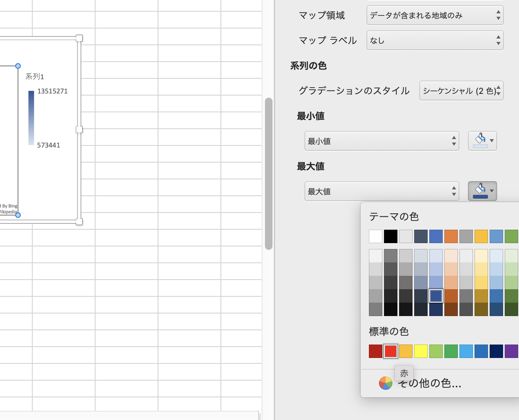Select the red standard color swatch

coord(391,351)
